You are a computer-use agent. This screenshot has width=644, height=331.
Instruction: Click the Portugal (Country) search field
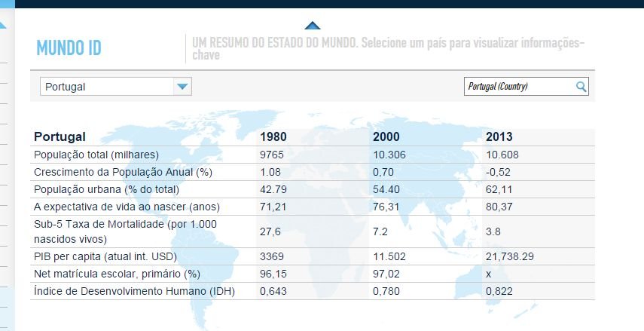click(x=526, y=87)
